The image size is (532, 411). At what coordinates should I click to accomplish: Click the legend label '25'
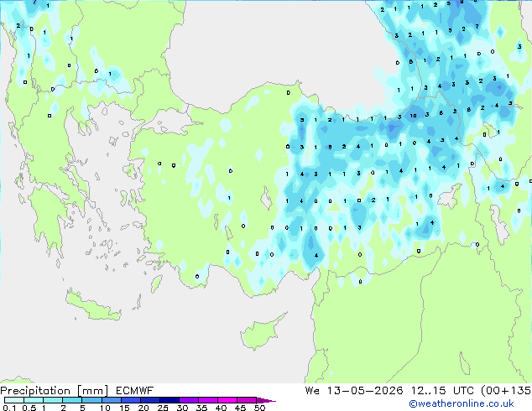click(x=163, y=408)
